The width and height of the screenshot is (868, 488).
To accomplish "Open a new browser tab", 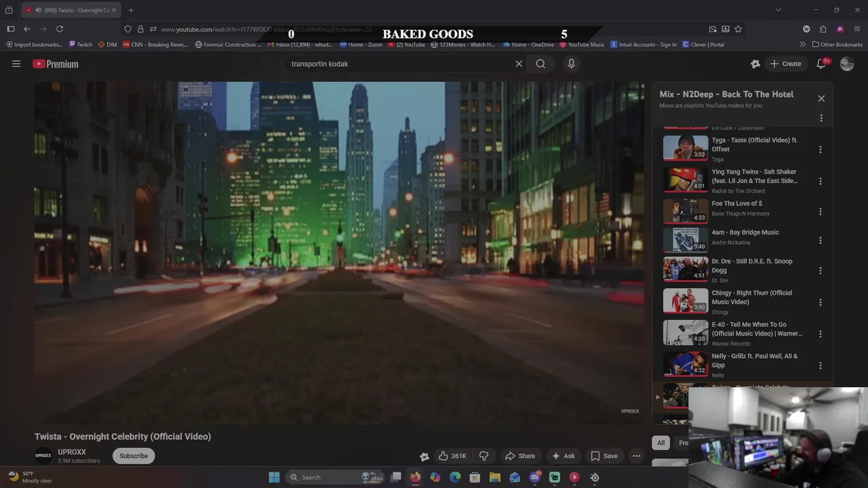I will 131,10.
